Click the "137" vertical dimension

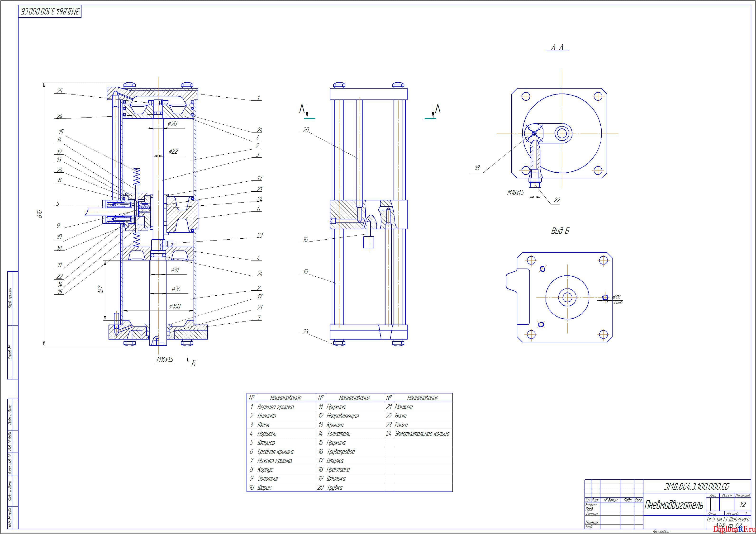[101, 290]
